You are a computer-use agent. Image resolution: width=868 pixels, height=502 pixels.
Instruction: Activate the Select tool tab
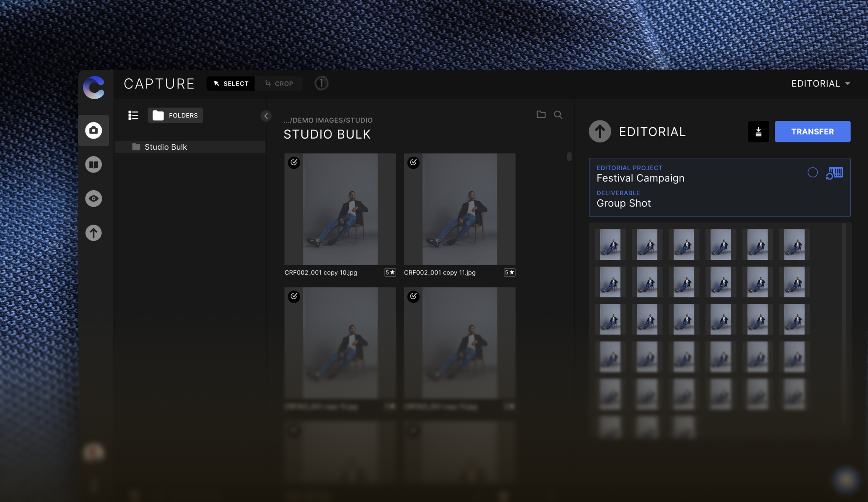click(231, 84)
